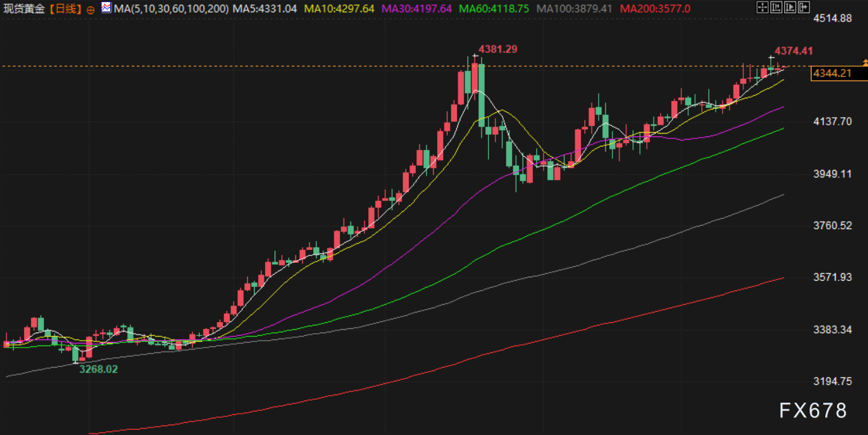Click the small orange arrow on the right edge
Viewport: 868px width, 435px height.
pos(865,63)
